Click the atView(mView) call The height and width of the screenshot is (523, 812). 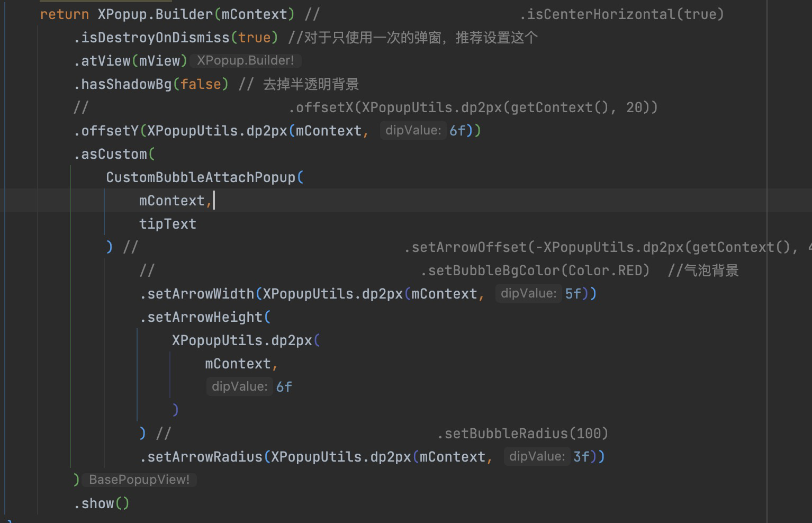(x=130, y=60)
